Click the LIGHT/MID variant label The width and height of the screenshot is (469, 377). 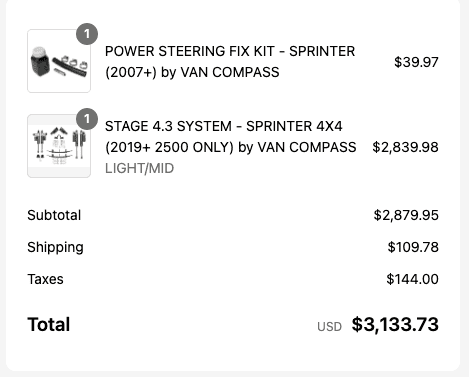139,168
